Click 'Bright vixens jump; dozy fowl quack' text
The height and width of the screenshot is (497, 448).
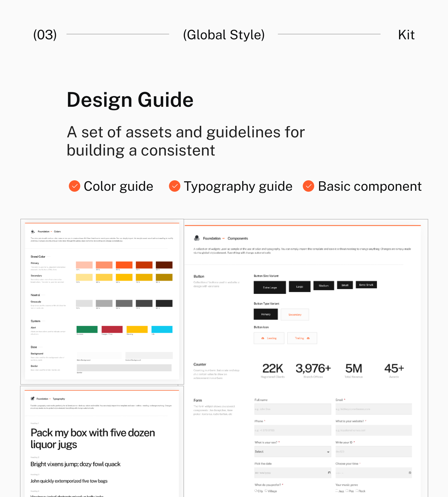pos(75,464)
